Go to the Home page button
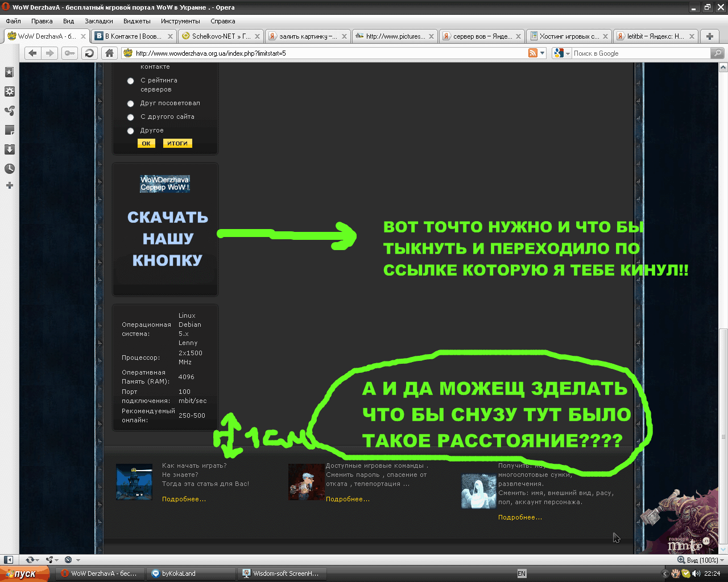This screenshot has height=582, width=728. click(x=109, y=53)
